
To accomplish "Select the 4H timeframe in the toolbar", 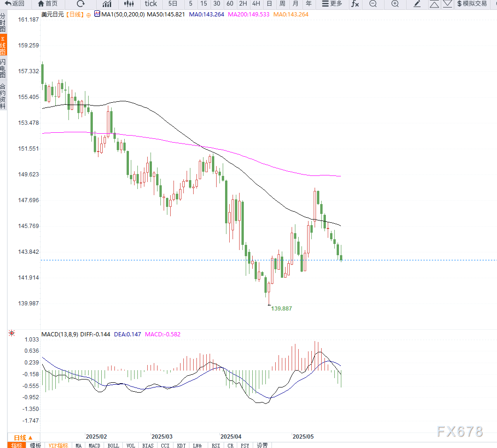I will tap(256, 4).
